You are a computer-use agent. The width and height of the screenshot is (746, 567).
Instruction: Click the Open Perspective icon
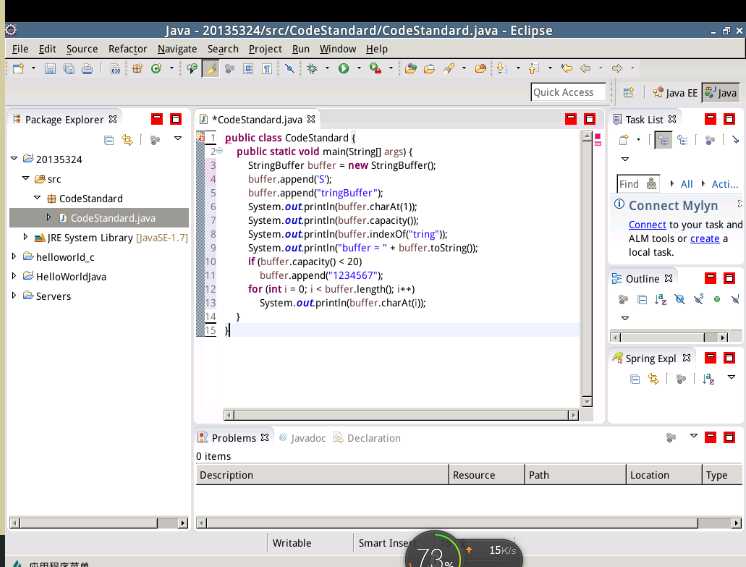point(628,92)
